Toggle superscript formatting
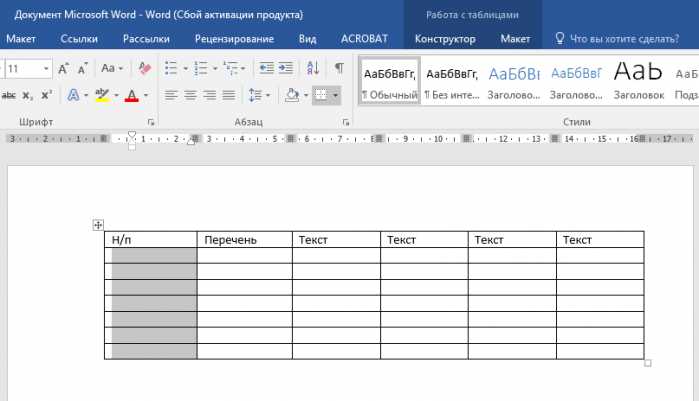Screen dimensions: 699x401 coord(46,95)
